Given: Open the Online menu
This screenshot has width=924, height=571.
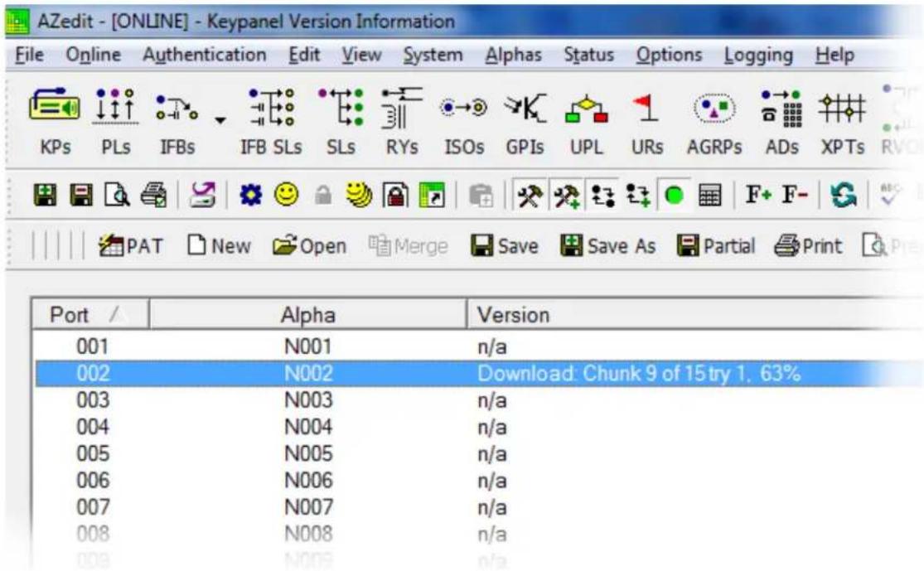Looking at the screenshot, I should [93, 55].
